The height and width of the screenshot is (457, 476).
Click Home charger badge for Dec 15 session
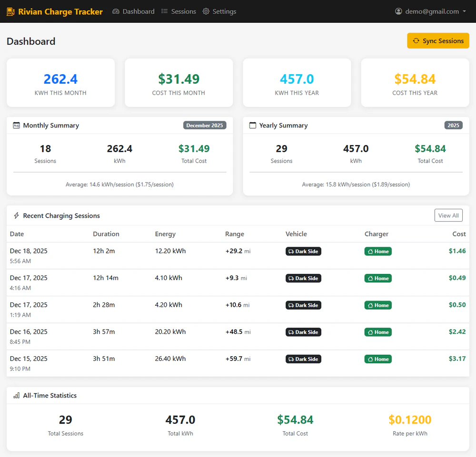tap(378, 359)
